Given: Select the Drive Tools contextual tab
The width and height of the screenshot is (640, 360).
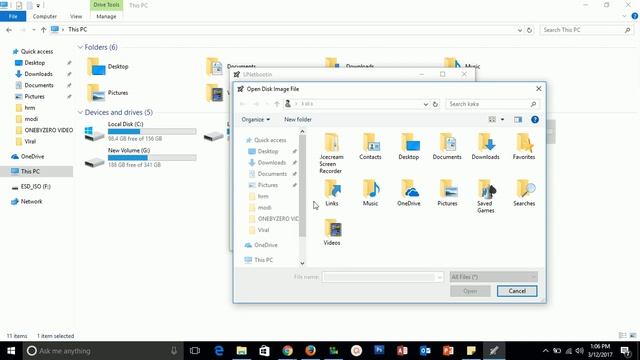Looking at the screenshot, I should click(106, 5).
